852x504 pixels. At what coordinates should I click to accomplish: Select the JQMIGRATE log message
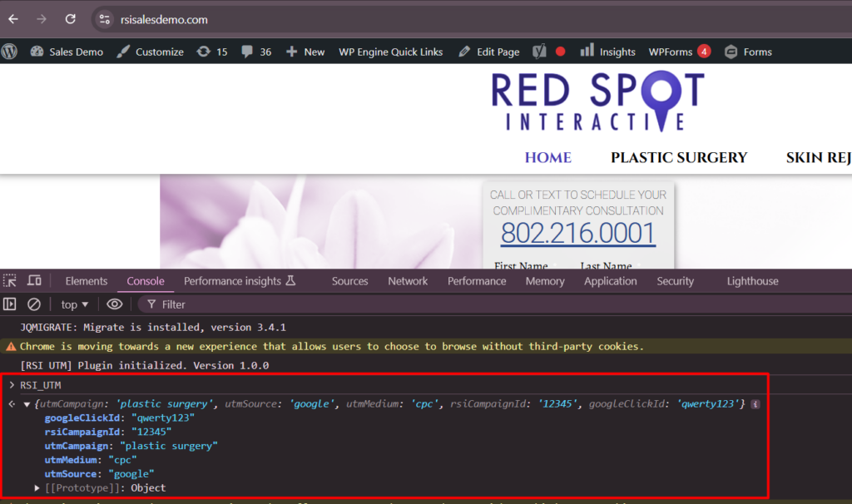pyautogui.click(x=153, y=327)
